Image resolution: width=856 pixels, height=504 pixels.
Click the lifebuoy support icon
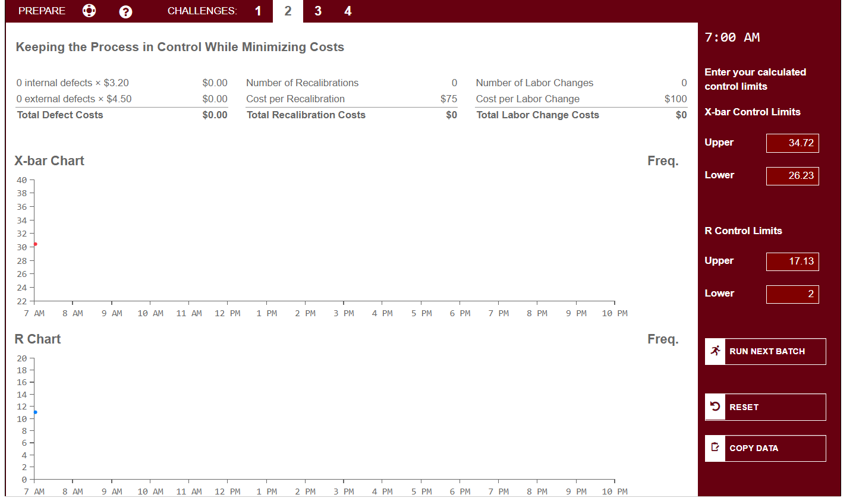coord(89,11)
